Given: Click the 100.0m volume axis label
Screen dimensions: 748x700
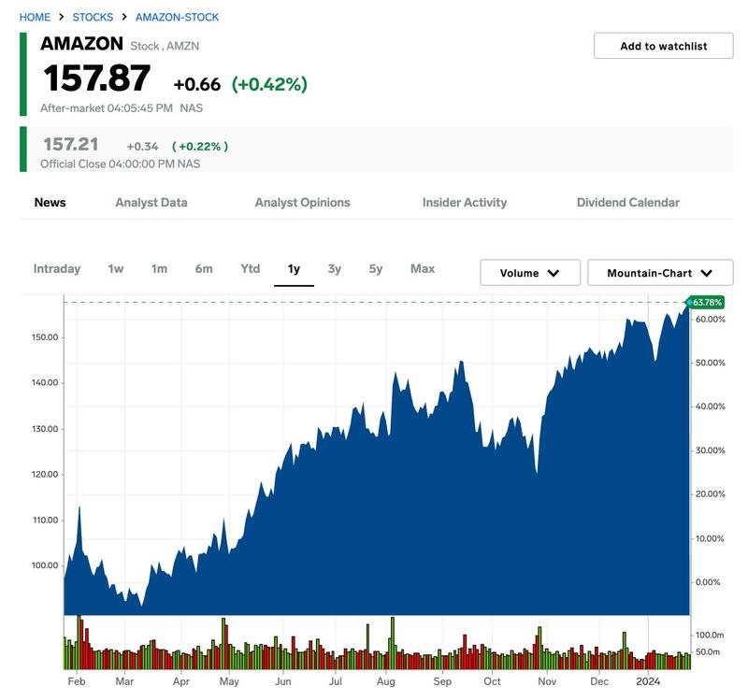Looking at the screenshot, I should point(710,635).
